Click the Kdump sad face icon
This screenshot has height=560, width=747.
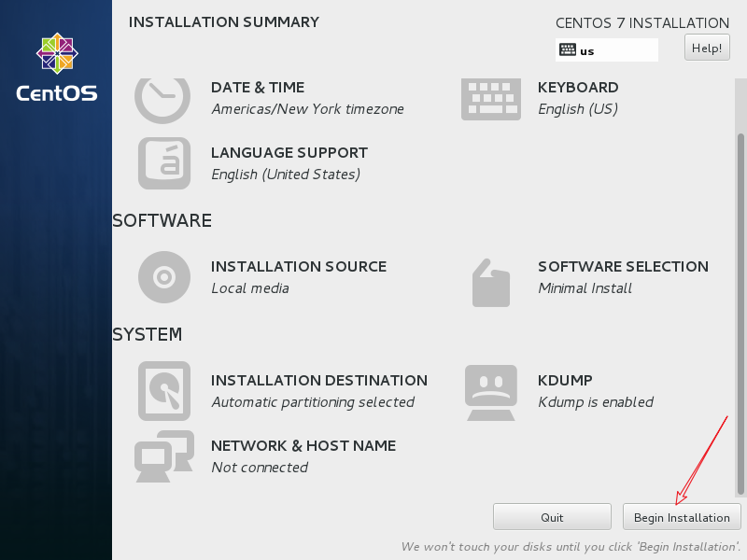tap(490, 391)
